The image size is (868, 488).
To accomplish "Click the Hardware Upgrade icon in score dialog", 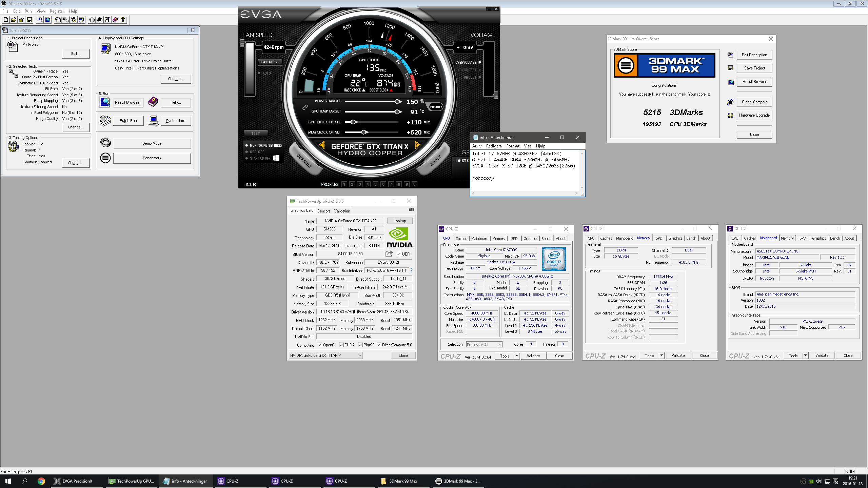I will (730, 115).
